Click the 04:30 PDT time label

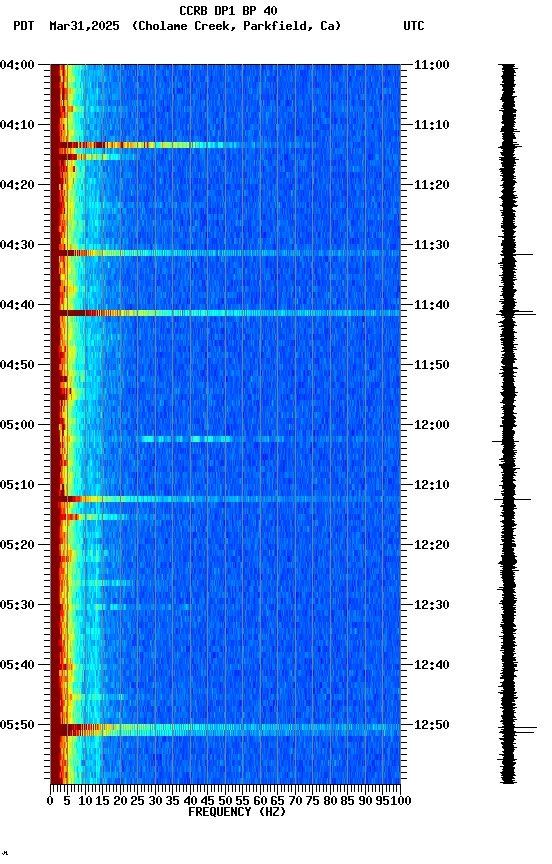pos(17,245)
